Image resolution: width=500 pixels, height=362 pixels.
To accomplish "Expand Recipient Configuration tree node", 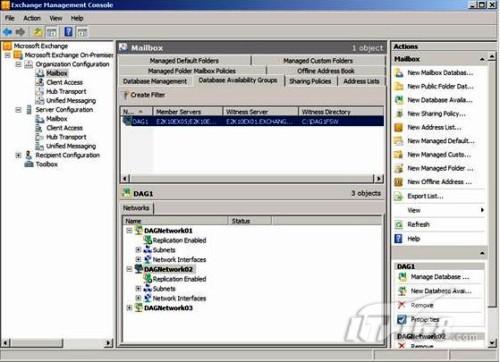I will point(18,155).
